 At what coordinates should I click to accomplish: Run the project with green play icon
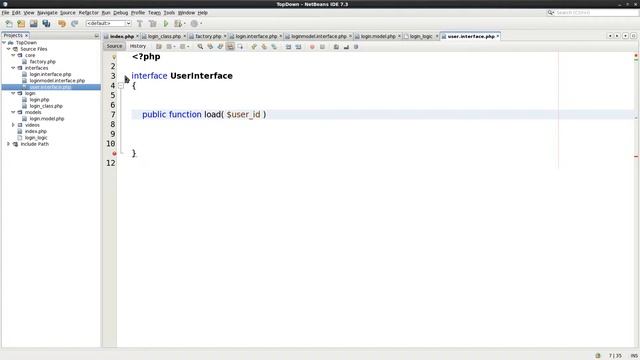coord(166,24)
